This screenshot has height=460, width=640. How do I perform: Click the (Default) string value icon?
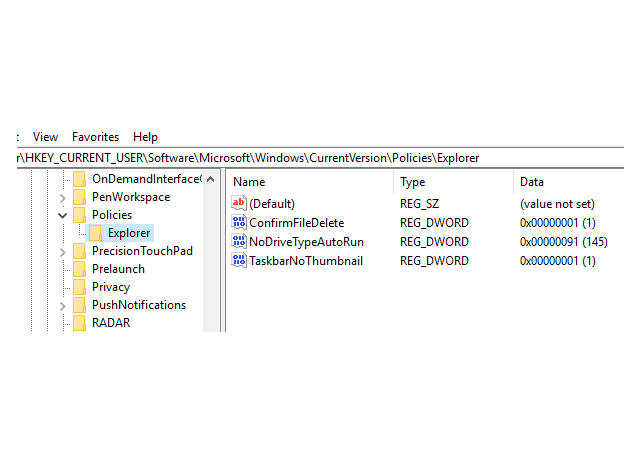coord(239,204)
